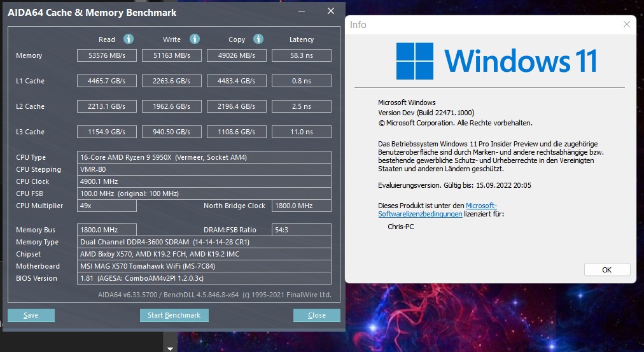The image size is (644, 352).
Task: Minimize the AIDA64 benchmark window
Action: tap(302, 11)
